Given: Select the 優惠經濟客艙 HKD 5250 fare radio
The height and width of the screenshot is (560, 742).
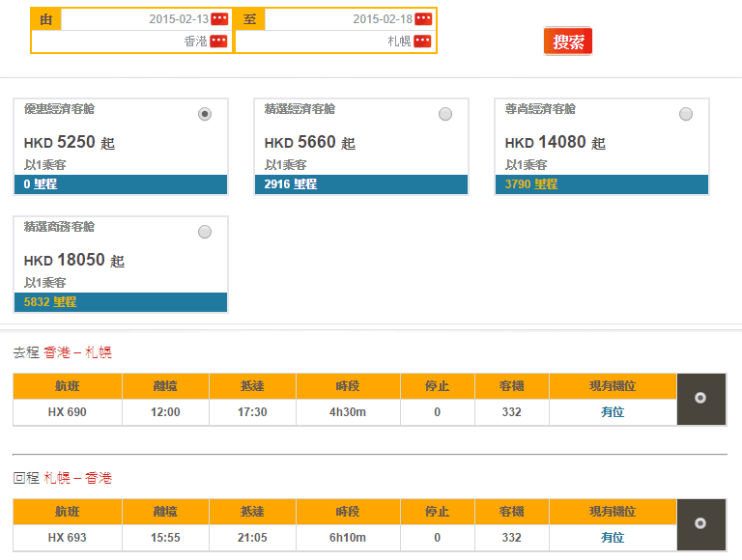Looking at the screenshot, I should 205,114.
